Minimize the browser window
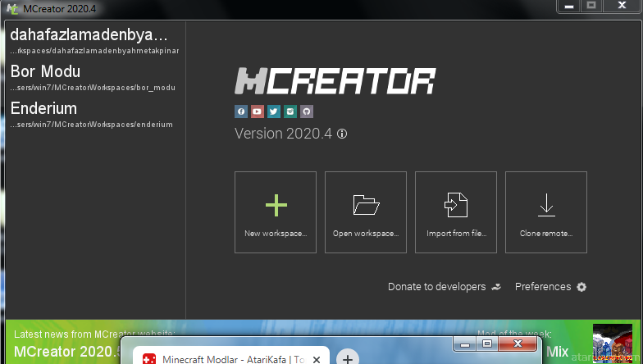643x364 pixels. [x=465, y=344]
